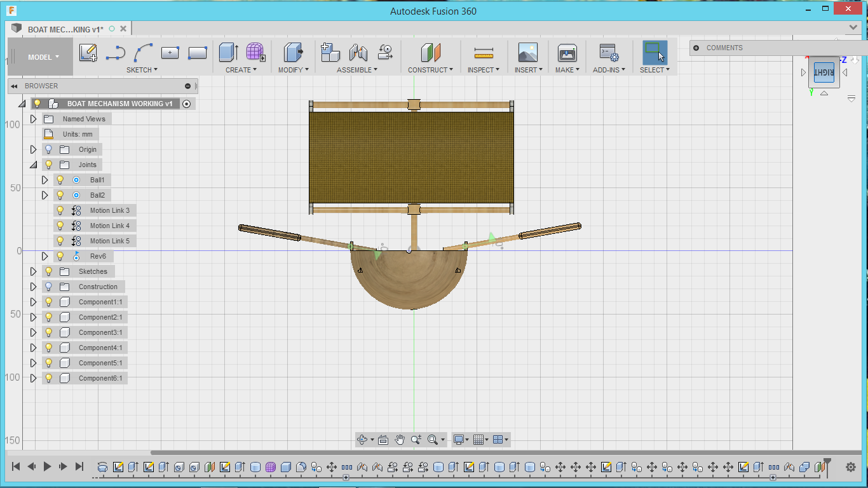Open the Measure tool under Inspect
Screen dimensions: 868x488
pyautogui.click(x=484, y=53)
